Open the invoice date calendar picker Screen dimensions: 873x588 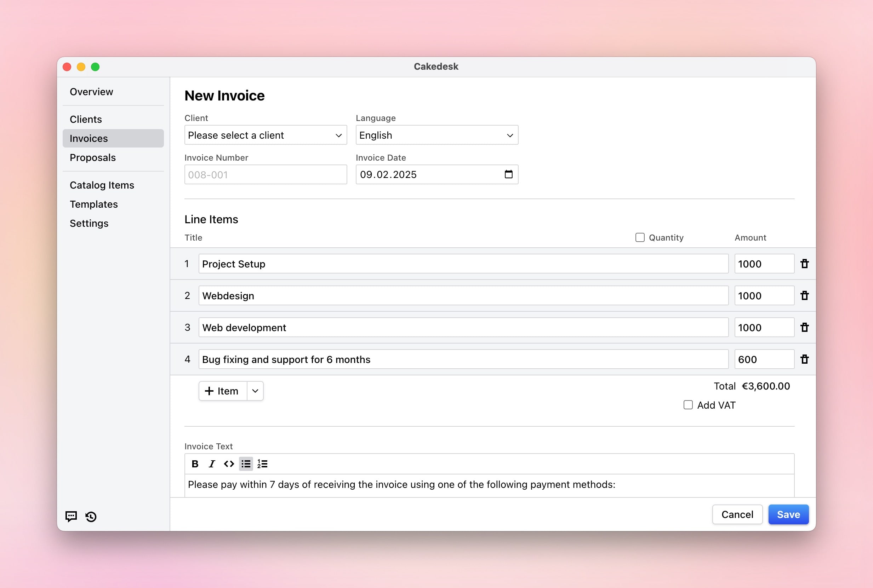(508, 174)
